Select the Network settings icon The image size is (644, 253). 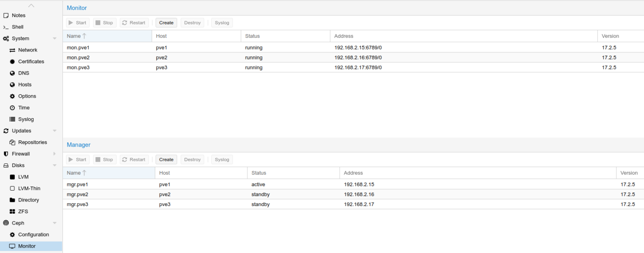coord(13,50)
